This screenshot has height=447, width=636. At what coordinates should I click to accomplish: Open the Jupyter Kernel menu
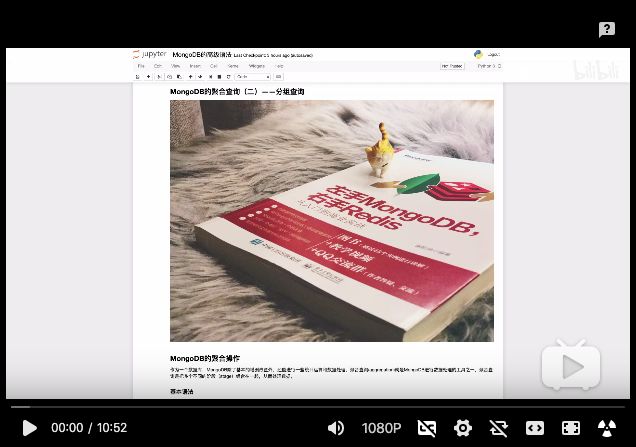point(233,66)
